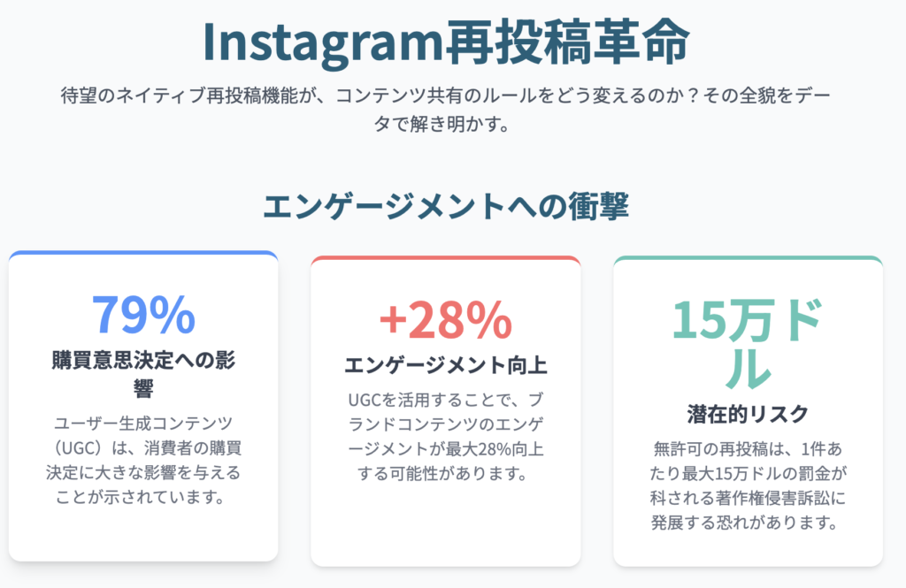Image resolution: width=906 pixels, height=588 pixels.
Task: Click the エンゲージメント向上 card heading
Action: (x=446, y=365)
